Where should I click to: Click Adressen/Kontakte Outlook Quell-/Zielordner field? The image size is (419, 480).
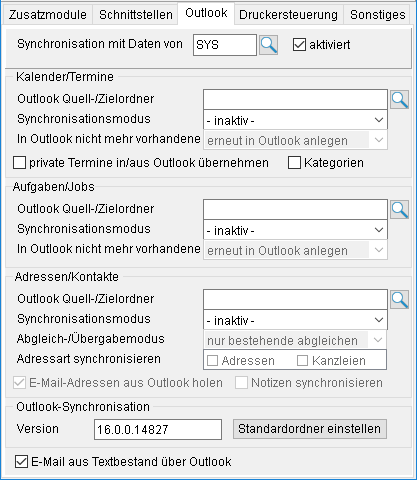click(295, 299)
